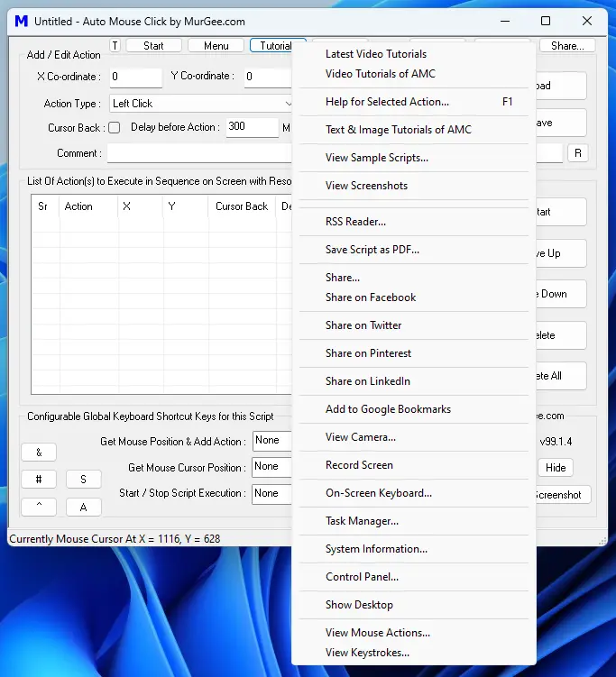The width and height of the screenshot is (616, 677).
Task: Open View Camera... menu item
Action: pyautogui.click(x=360, y=437)
